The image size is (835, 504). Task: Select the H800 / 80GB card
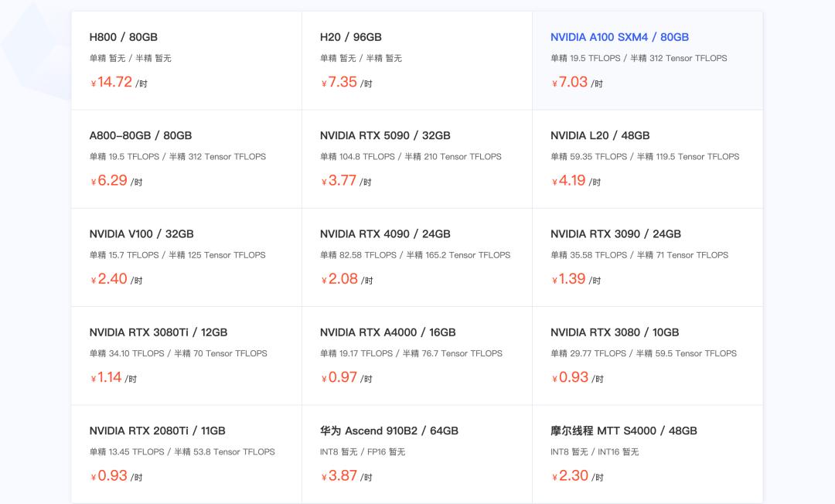pos(186,60)
